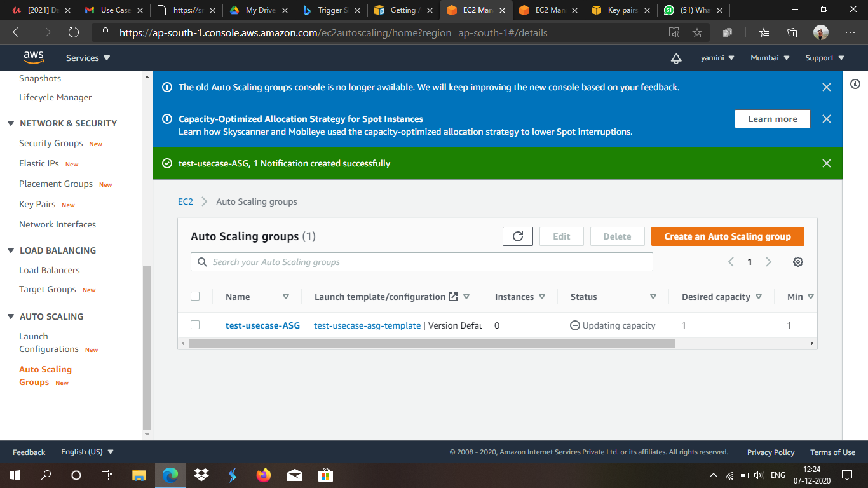Close the Capacity-Optimized Allocation Strategy banner

tap(827, 119)
